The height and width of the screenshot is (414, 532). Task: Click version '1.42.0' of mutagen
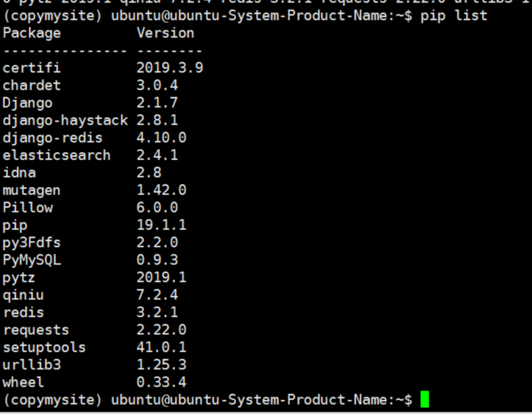161,190
